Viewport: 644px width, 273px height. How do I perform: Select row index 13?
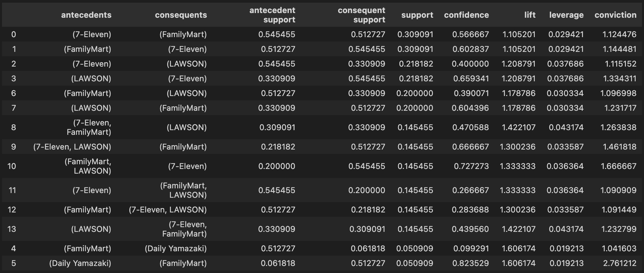point(12,229)
